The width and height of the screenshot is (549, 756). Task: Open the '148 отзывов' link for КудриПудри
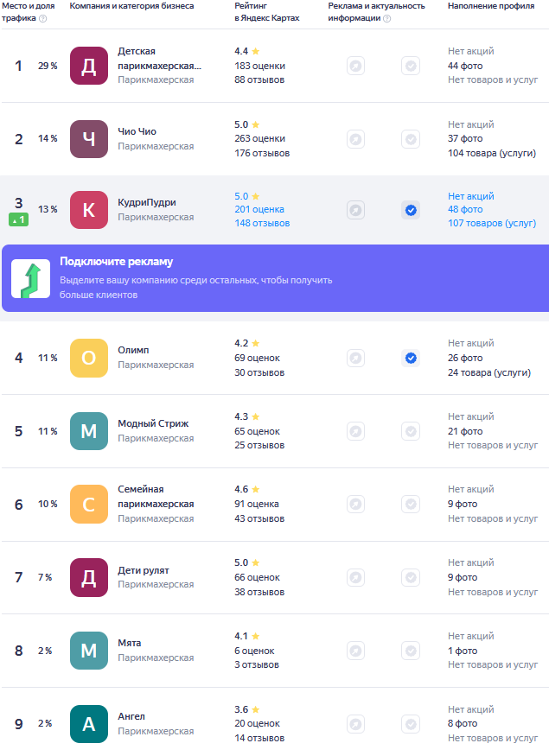pyautogui.click(x=262, y=224)
